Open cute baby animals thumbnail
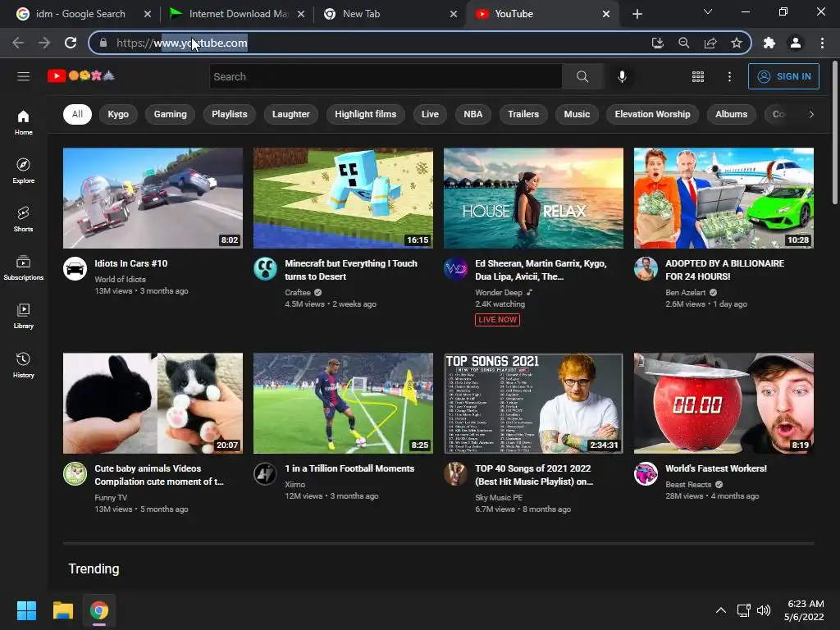The width and height of the screenshot is (840, 630). pyautogui.click(x=153, y=404)
